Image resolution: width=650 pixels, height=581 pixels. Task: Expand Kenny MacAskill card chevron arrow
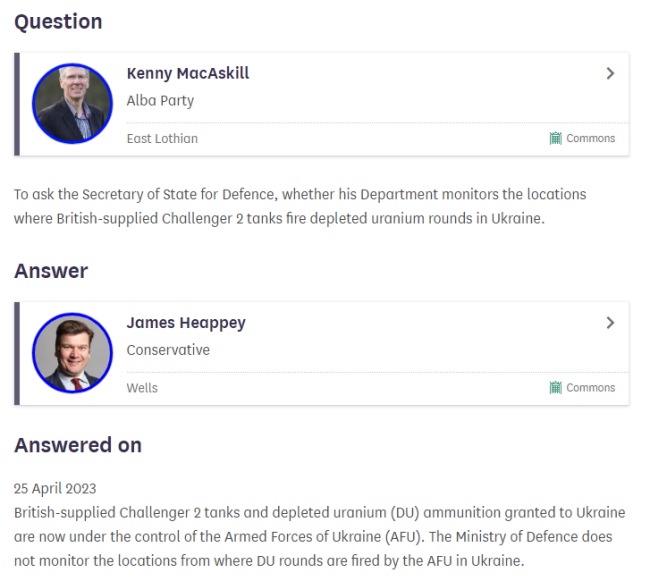[x=610, y=73]
